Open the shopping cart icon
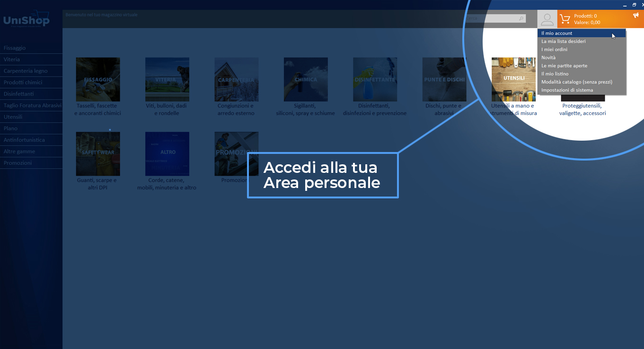644x349 pixels. coord(565,19)
